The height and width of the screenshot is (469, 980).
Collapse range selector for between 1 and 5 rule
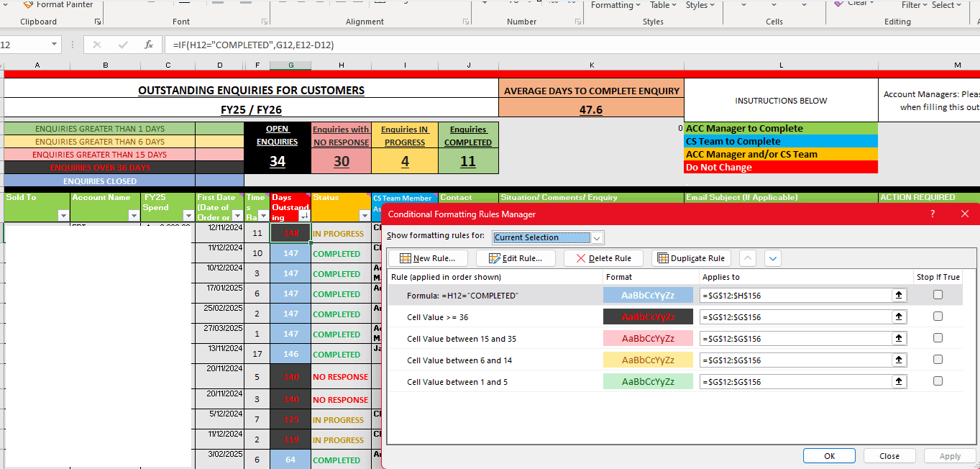(x=899, y=381)
